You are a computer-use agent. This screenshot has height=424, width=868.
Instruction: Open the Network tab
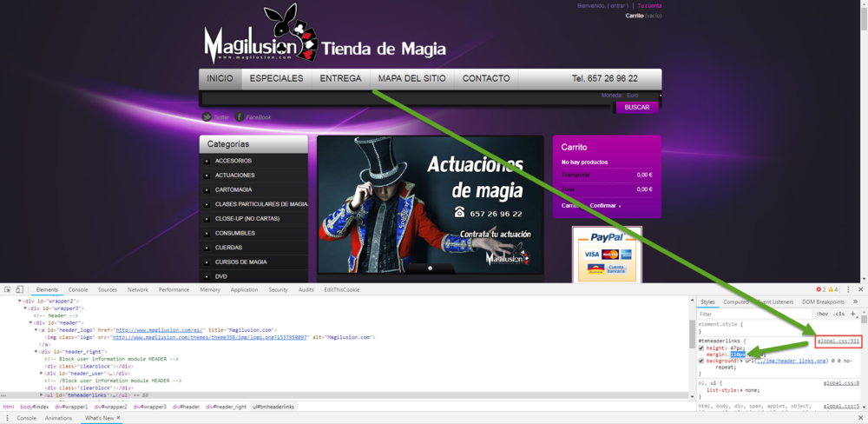click(138, 290)
